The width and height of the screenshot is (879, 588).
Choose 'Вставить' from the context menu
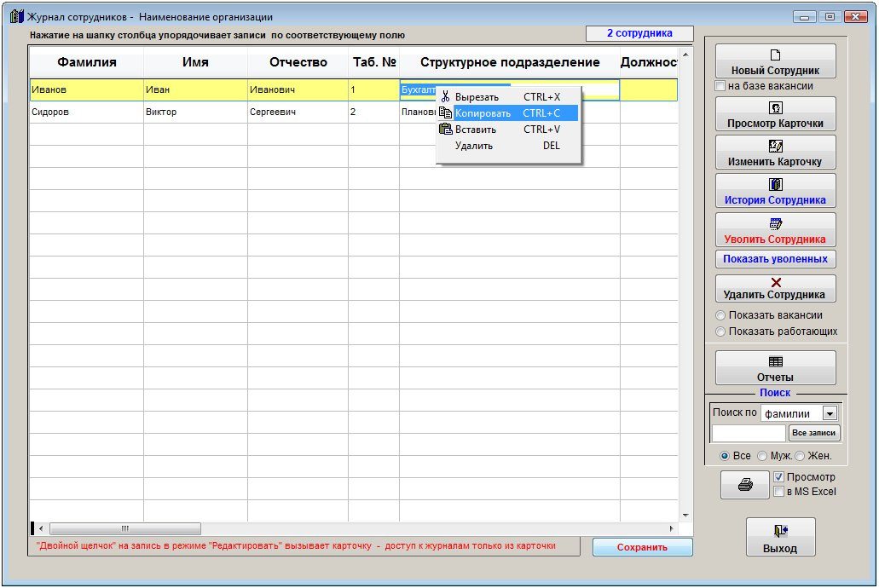507,130
